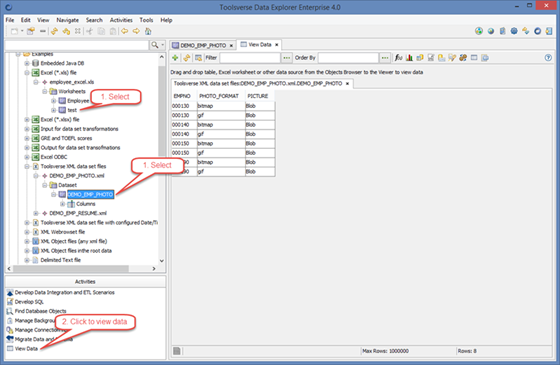
Task: Click the Home icon in main toolbar
Action: pyautogui.click(x=148, y=31)
